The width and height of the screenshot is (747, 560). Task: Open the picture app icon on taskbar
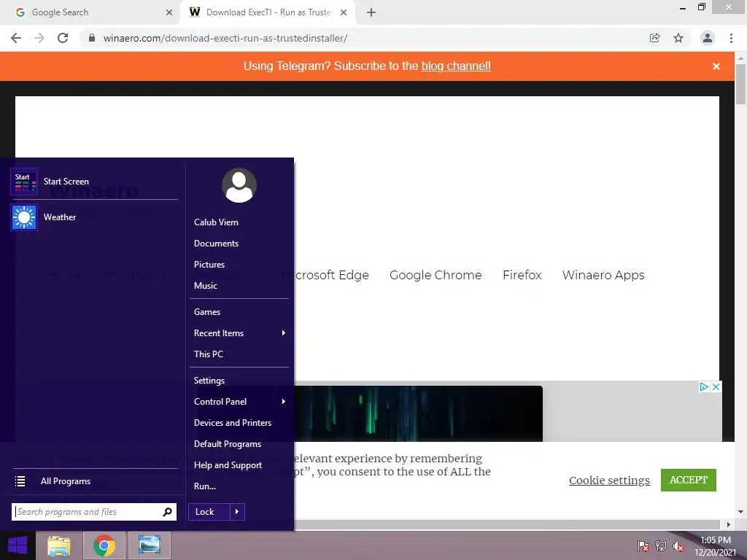149,545
